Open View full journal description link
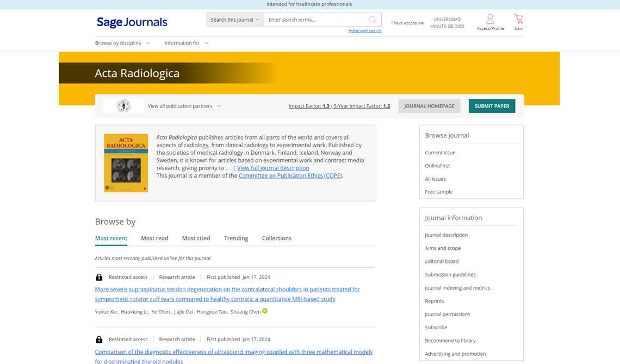620x364 pixels. click(x=273, y=168)
